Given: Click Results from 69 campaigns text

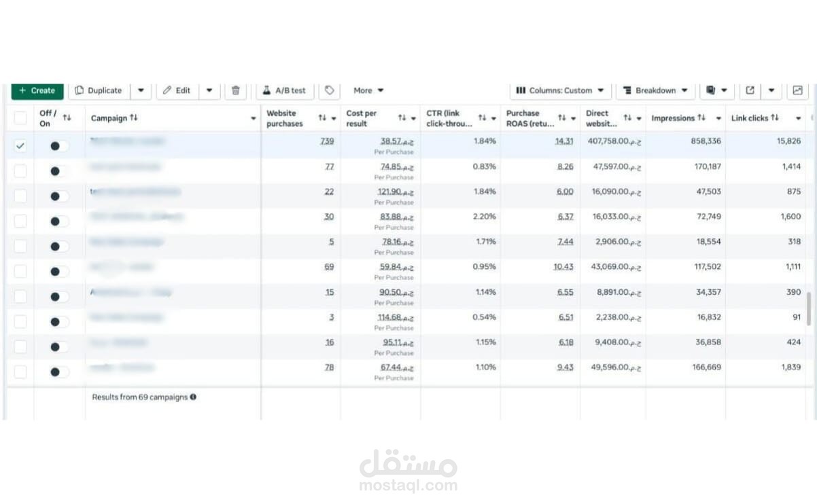Looking at the screenshot, I should pyautogui.click(x=139, y=397).
